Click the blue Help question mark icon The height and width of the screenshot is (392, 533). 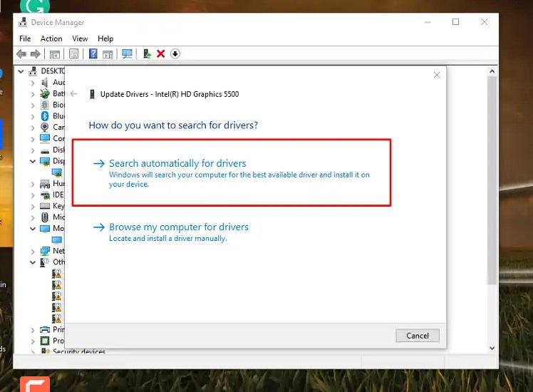point(93,53)
